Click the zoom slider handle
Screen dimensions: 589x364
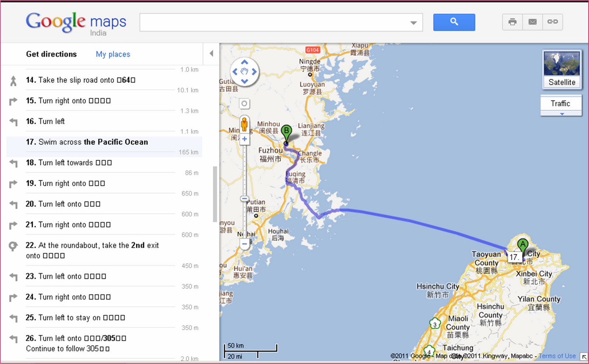(x=244, y=199)
